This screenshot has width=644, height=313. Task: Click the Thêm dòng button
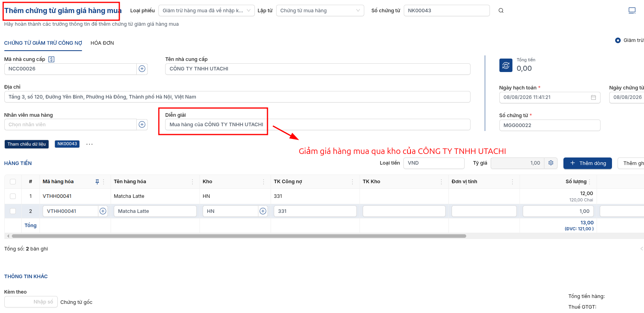click(x=588, y=163)
